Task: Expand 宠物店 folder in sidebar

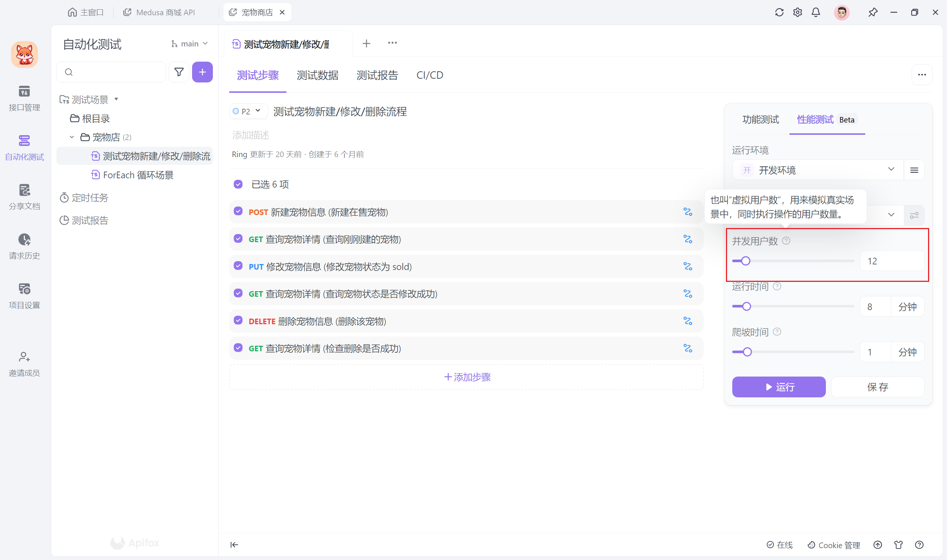Action: [x=72, y=137]
